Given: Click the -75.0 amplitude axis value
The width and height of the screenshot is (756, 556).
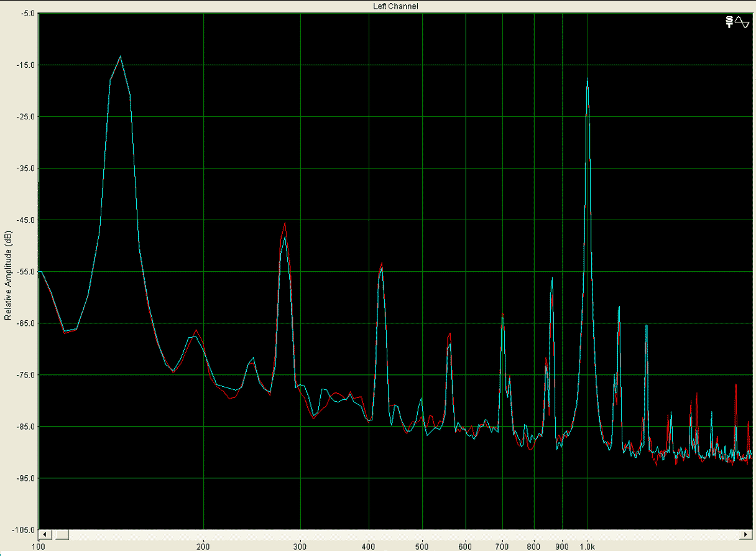Looking at the screenshot, I should click(x=24, y=374).
